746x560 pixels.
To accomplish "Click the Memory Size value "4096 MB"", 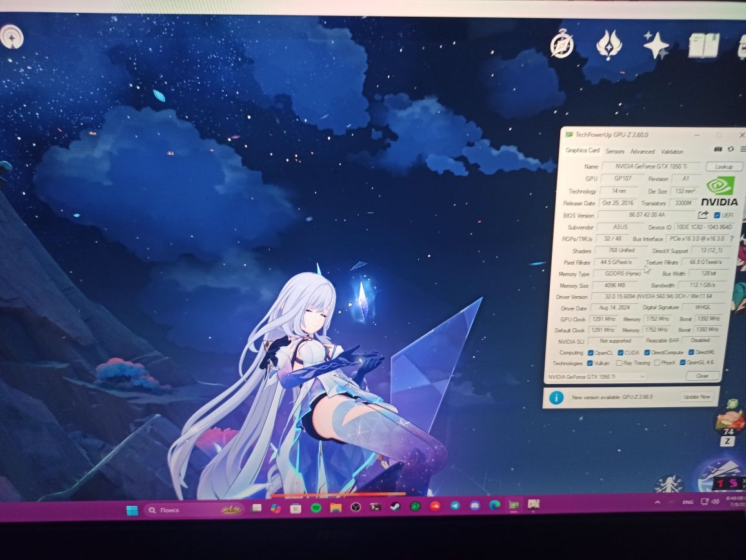I will pyautogui.click(x=615, y=285).
